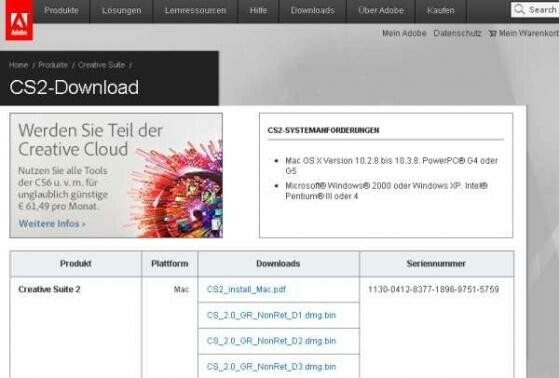The height and width of the screenshot is (378, 559).
Task: Click the Produkt column header
Action: point(76,264)
